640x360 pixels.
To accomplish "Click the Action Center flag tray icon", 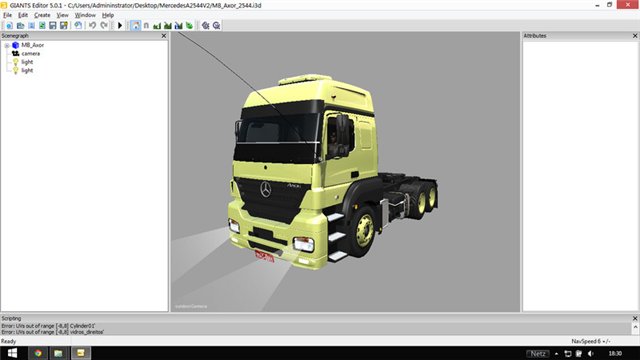I will pos(579,353).
